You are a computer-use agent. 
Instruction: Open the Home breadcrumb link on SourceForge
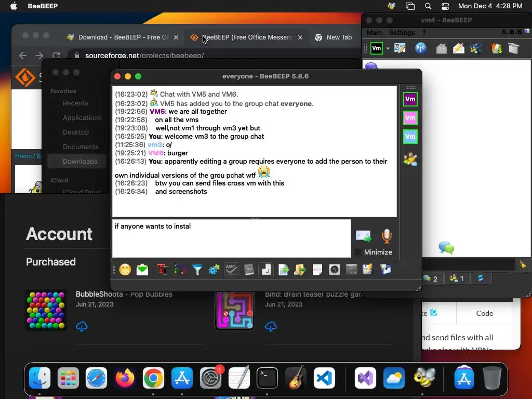23,156
